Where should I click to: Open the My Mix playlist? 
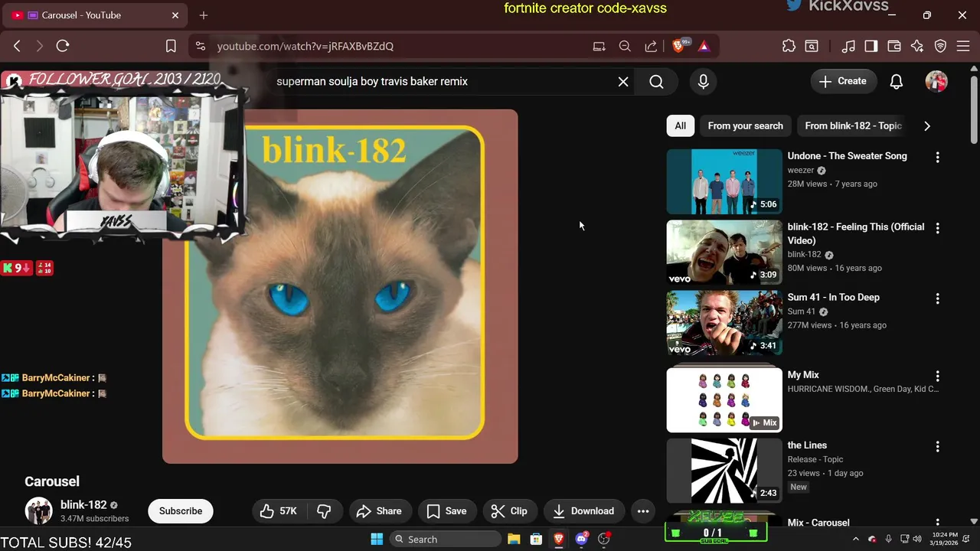pos(724,399)
